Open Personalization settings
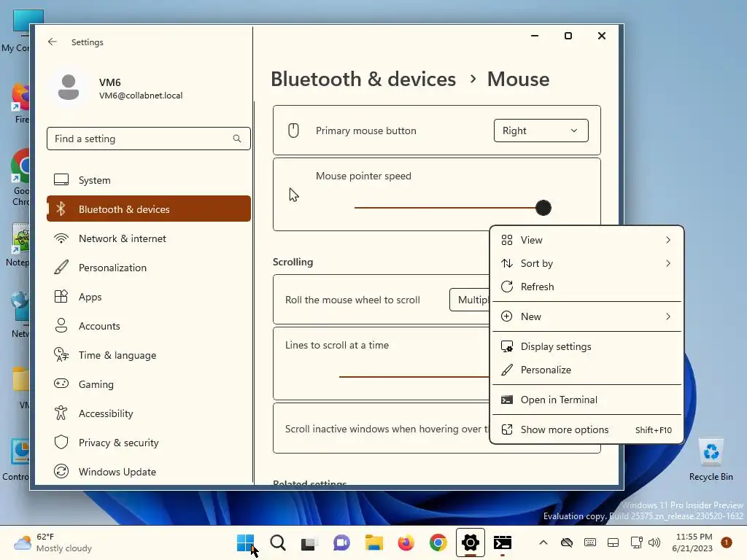Image resolution: width=747 pixels, height=560 pixels. [149, 268]
